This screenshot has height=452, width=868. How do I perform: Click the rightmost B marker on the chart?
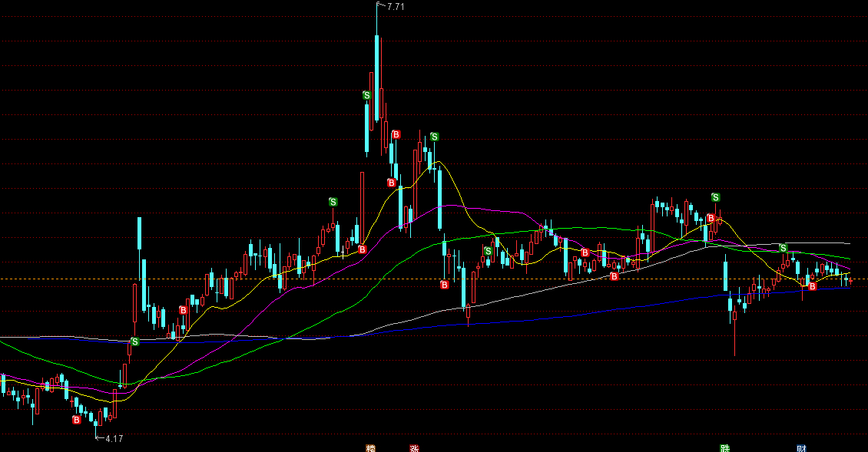[813, 286]
